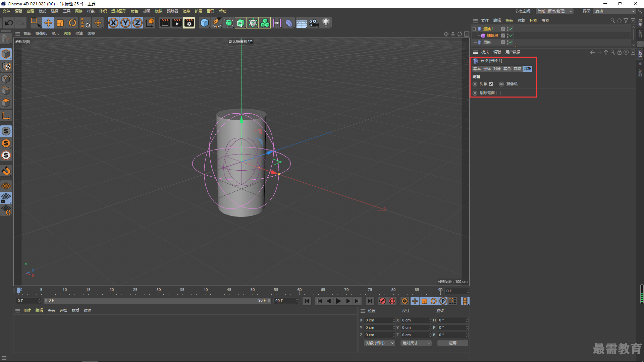Viewport: 644px width, 362px height.
Task: Open the 对象 (相对) dropdown
Action: click(379, 343)
